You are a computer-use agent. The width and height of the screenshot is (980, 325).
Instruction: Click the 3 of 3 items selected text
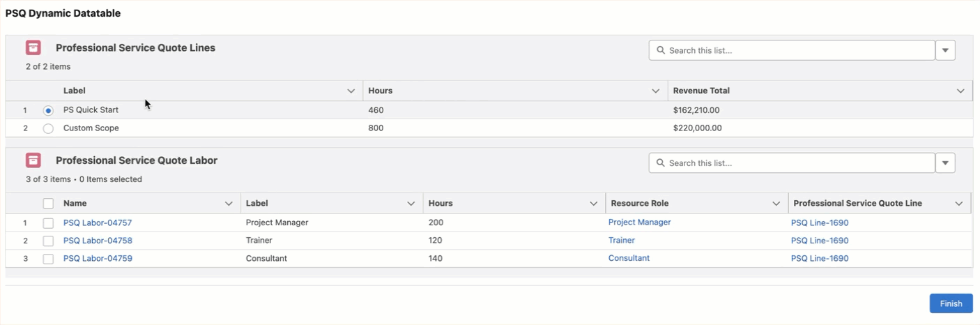click(x=84, y=179)
